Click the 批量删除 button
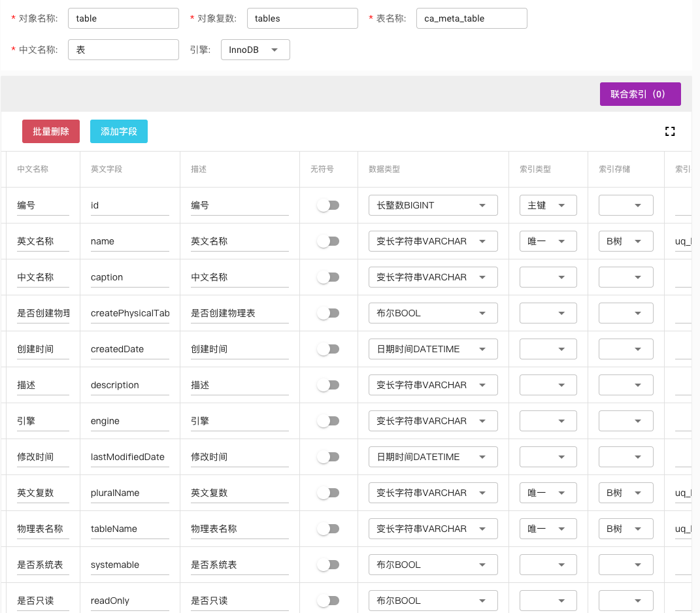 [51, 131]
